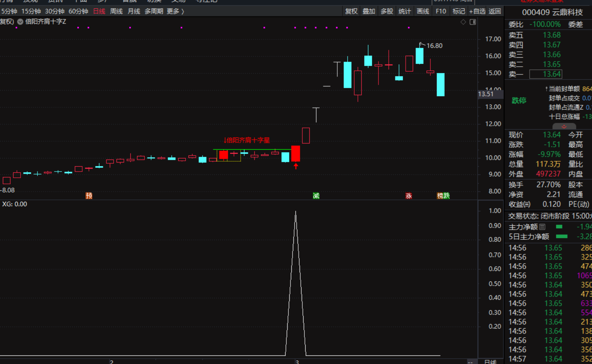Viewport: 592px width, 364px height.
Task: Click the diamond icon above the price axis
Action: pyautogui.click(x=463, y=22)
